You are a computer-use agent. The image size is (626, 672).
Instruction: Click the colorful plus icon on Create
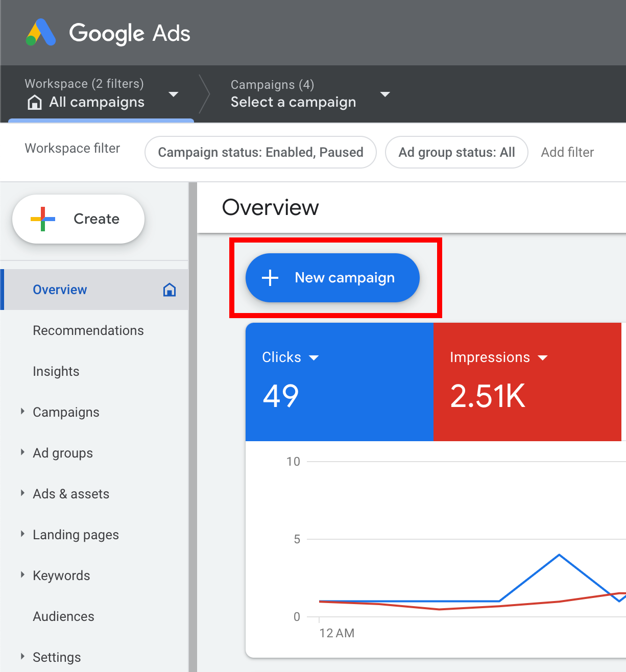tap(43, 219)
